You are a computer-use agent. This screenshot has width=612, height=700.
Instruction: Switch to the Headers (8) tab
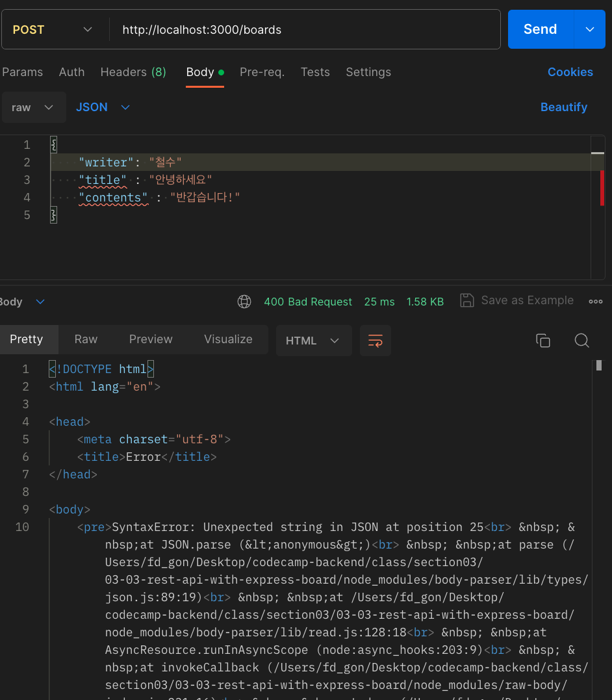pos(133,72)
